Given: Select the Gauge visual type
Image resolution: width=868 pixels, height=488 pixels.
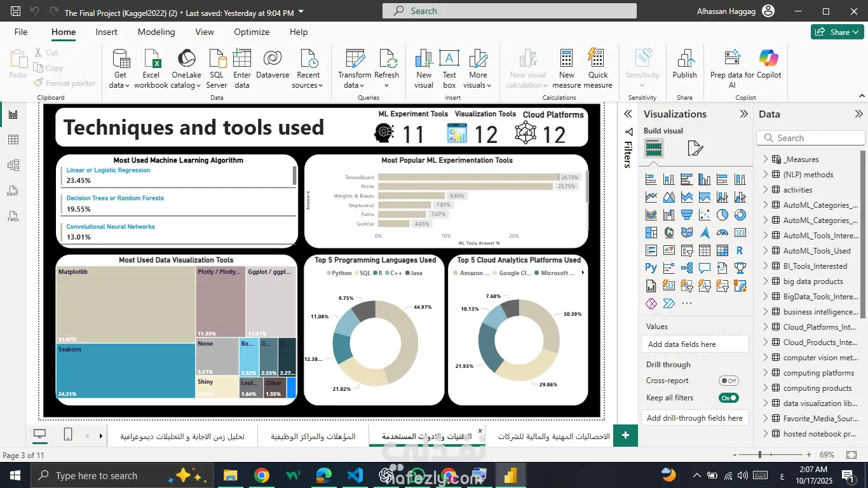Looking at the screenshot, I should 722,233.
